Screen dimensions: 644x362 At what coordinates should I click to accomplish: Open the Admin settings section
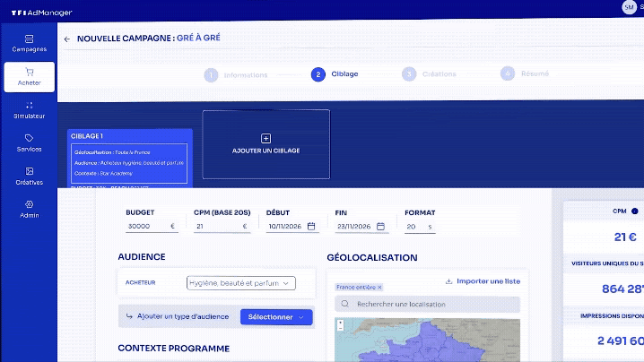(x=29, y=209)
